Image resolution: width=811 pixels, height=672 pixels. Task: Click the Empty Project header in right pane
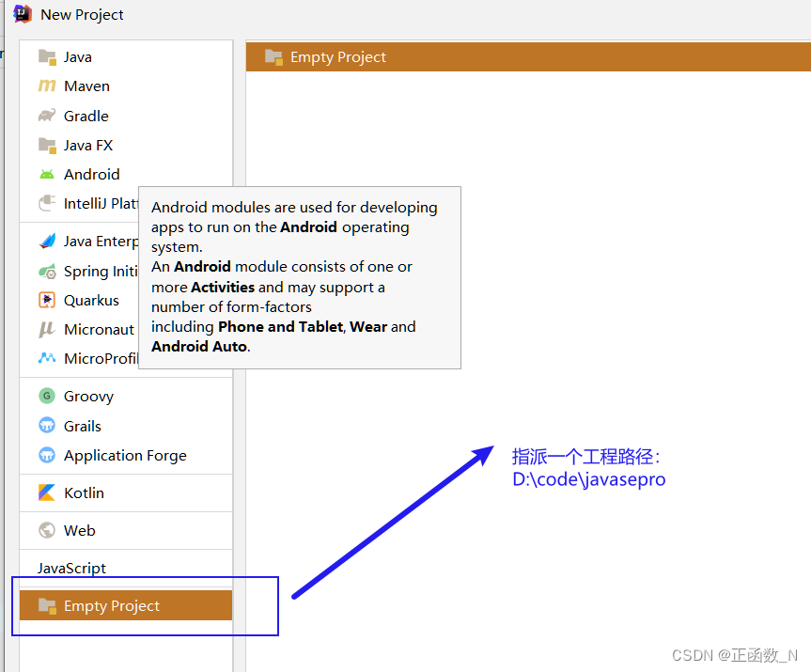point(528,57)
